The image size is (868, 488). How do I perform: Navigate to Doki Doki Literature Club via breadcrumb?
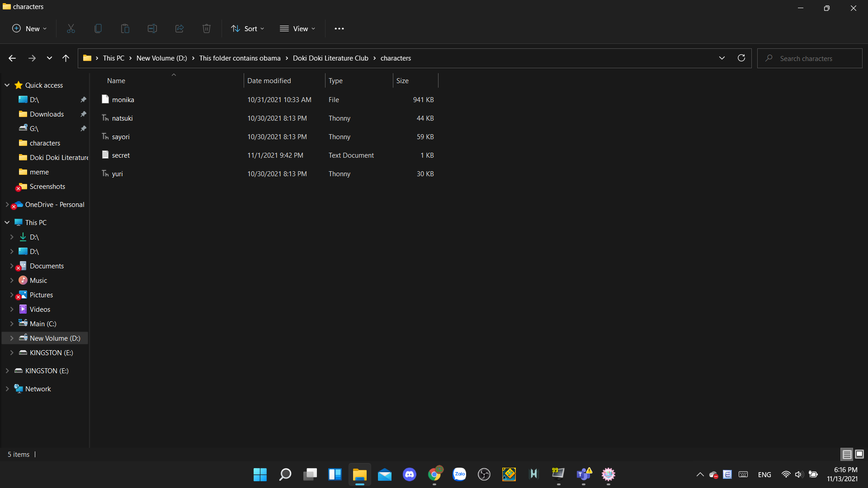coord(330,58)
